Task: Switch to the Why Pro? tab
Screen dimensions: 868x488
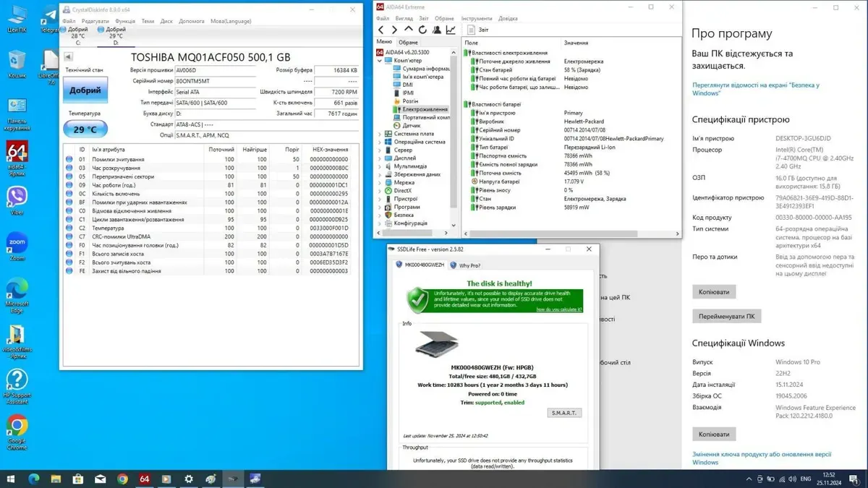Action: point(466,265)
